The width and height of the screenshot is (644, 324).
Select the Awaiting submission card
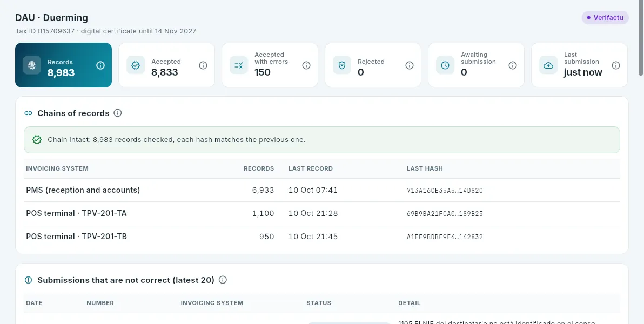(x=476, y=65)
